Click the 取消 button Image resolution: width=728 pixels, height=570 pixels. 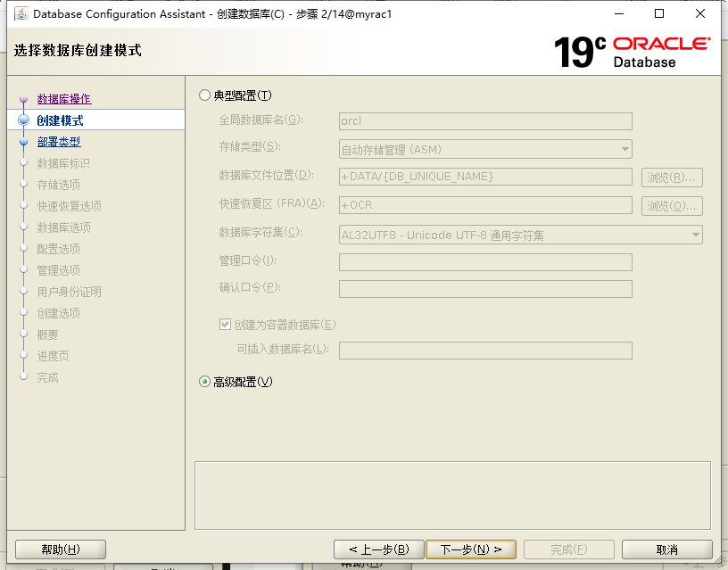pyautogui.click(x=667, y=549)
